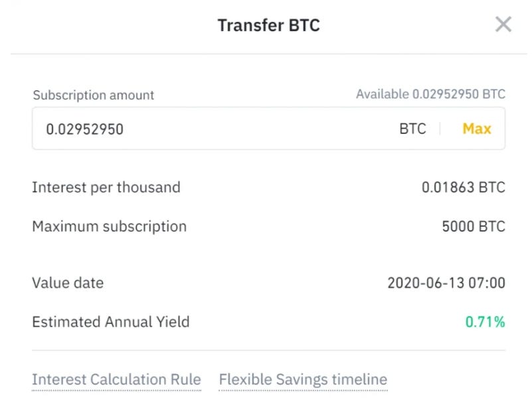Image resolution: width=532 pixels, height=412 pixels.
Task: Click the 2020-06-13 07:00 date value
Action: coord(446,283)
